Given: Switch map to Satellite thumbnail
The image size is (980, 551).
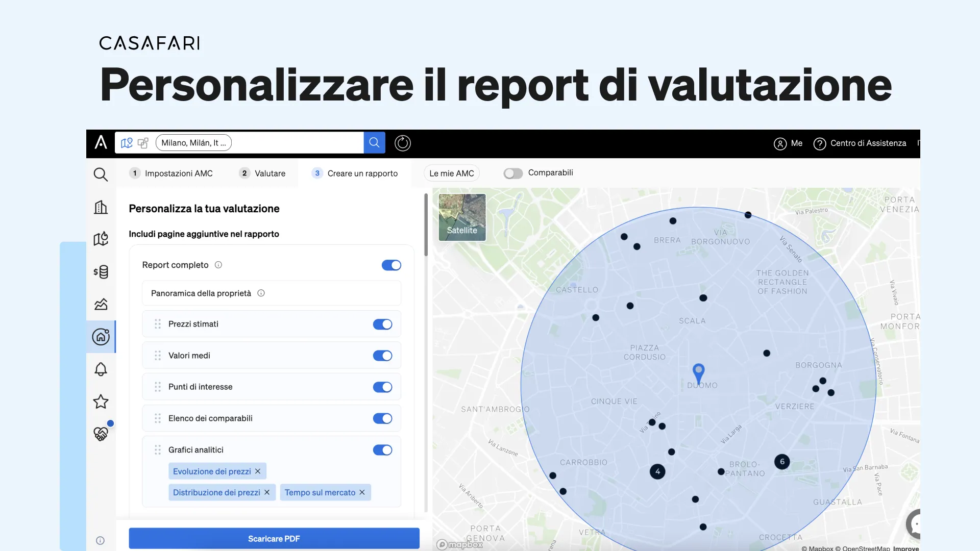Looking at the screenshot, I should [x=462, y=217].
